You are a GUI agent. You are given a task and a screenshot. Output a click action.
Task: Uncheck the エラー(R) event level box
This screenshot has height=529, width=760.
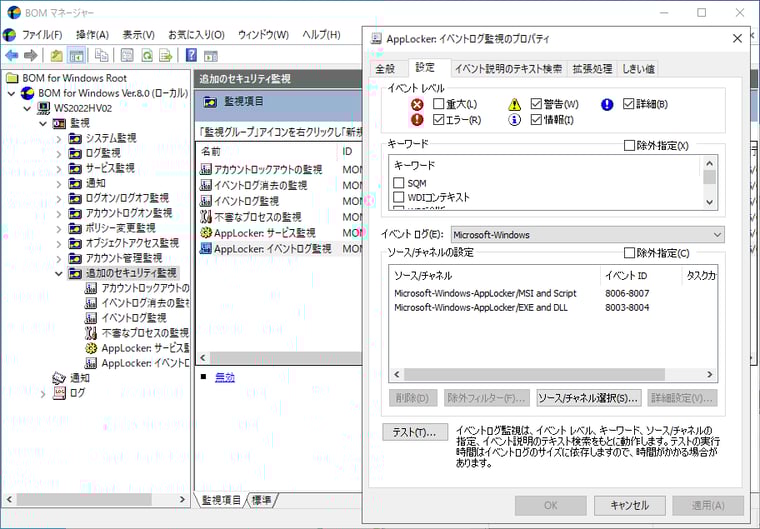[439, 119]
